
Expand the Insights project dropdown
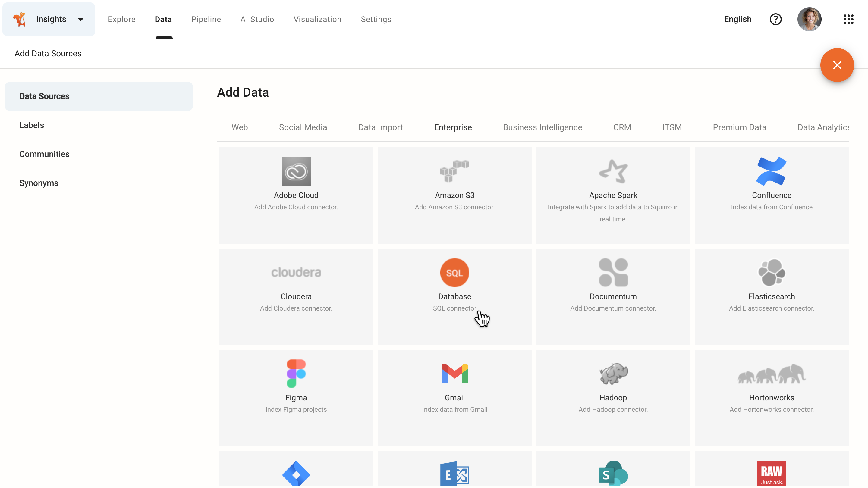click(x=80, y=19)
